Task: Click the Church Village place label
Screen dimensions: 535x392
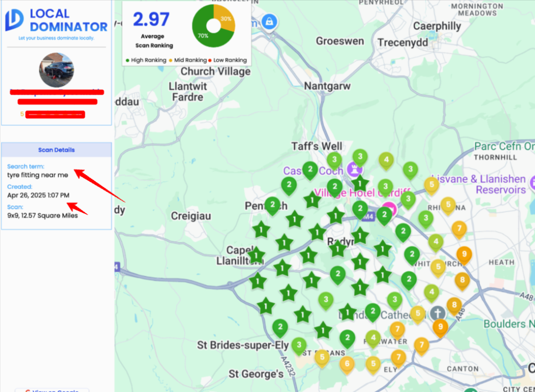Action: click(x=215, y=72)
